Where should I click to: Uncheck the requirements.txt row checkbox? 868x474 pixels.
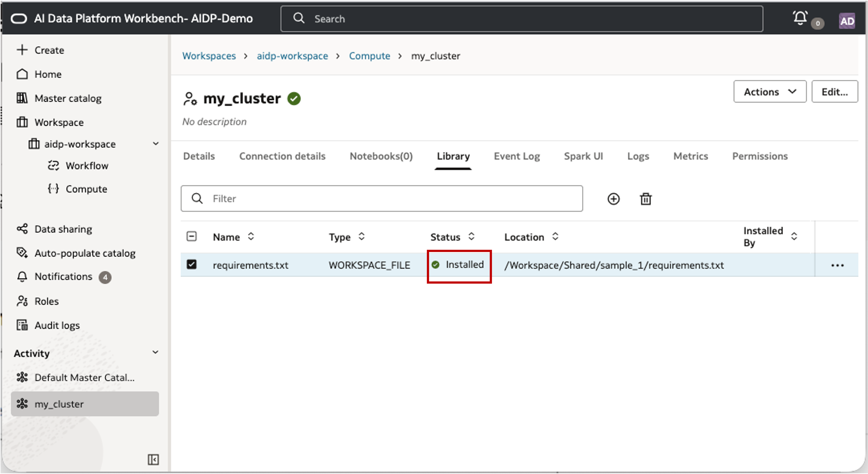pos(191,264)
